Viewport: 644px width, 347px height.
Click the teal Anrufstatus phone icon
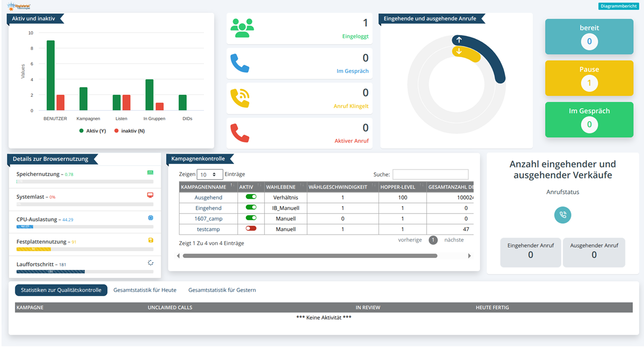[x=562, y=215]
